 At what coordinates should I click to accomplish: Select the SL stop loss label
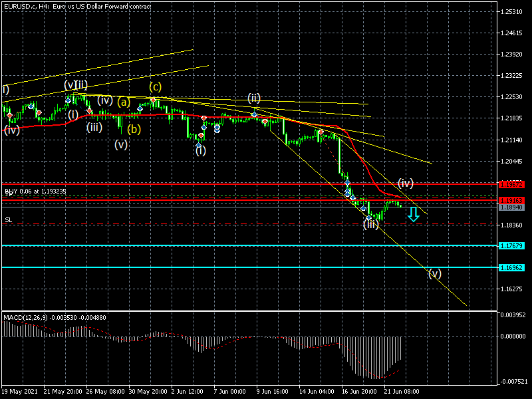click(8, 219)
